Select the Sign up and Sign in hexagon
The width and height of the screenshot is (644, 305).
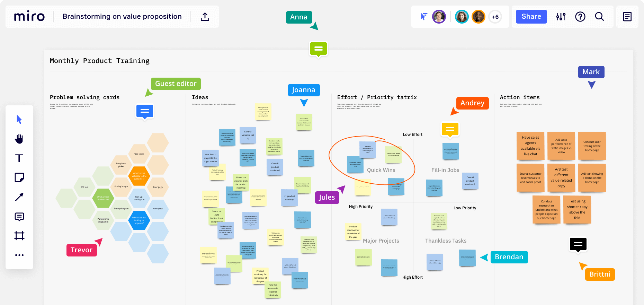tap(139, 198)
